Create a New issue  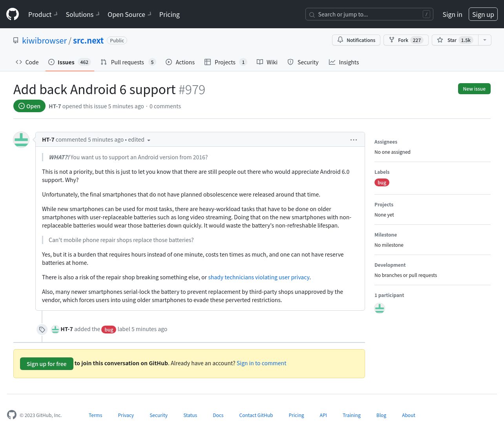tap(474, 89)
